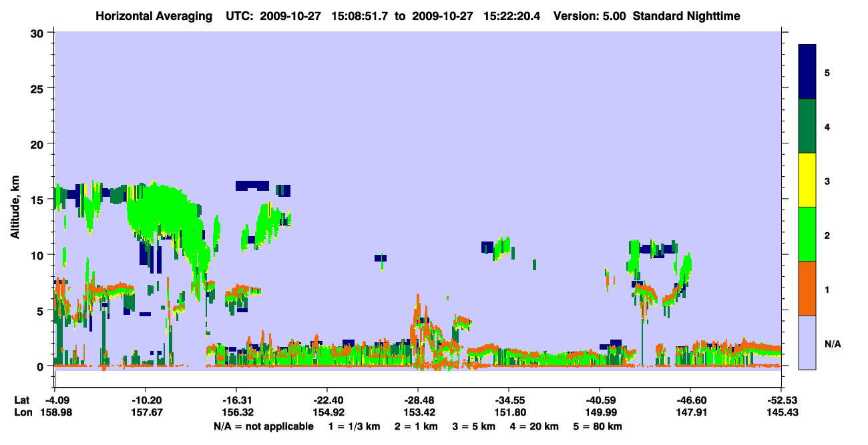Click latitude value -16.31
This screenshot has height=445, width=868.
tap(236, 400)
